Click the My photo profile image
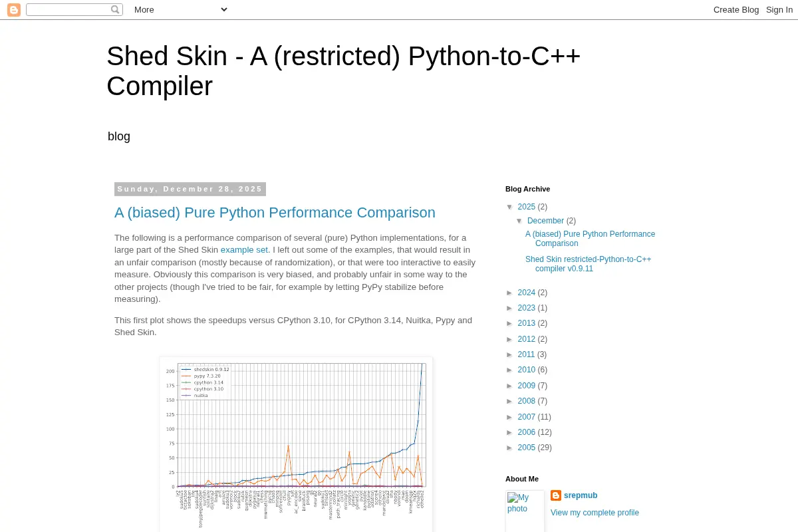This screenshot has height=532, width=798. click(x=525, y=511)
